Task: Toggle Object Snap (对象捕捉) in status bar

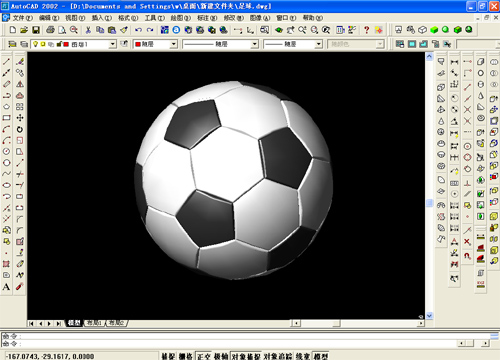Action: point(246,356)
